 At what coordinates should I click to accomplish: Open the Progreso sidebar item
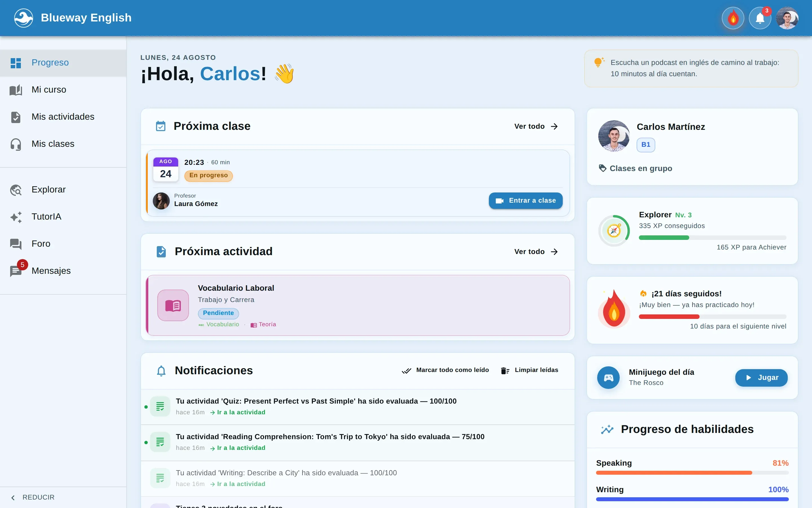63,63
